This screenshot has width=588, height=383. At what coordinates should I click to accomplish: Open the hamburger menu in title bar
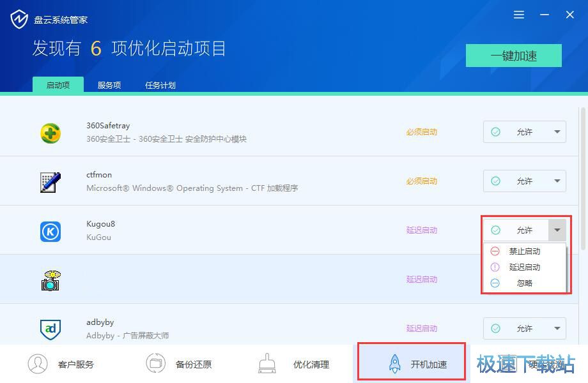(x=518, y=14)
